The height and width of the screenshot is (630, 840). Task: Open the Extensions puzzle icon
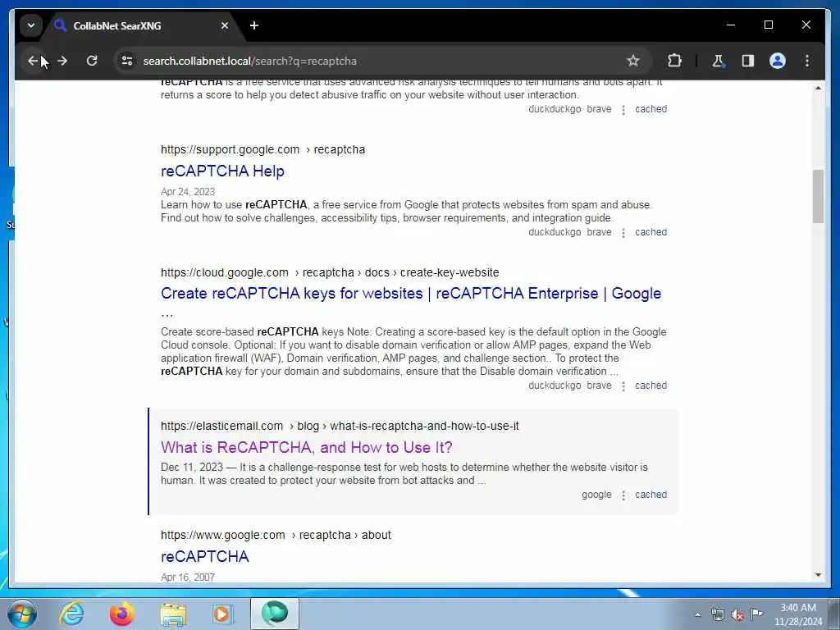coord(674,61)
